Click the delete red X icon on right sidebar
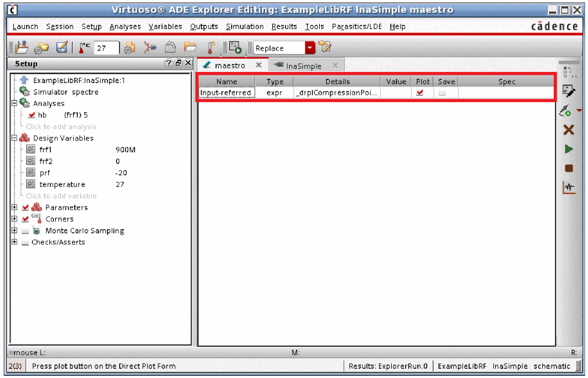This screenshot has width=588, height=378. [568, 130]
